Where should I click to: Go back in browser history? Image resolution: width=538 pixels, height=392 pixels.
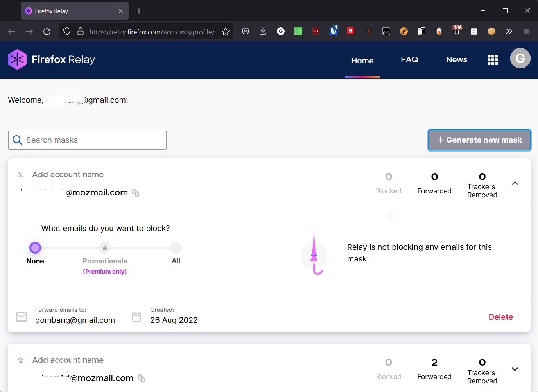coord(12,32)
